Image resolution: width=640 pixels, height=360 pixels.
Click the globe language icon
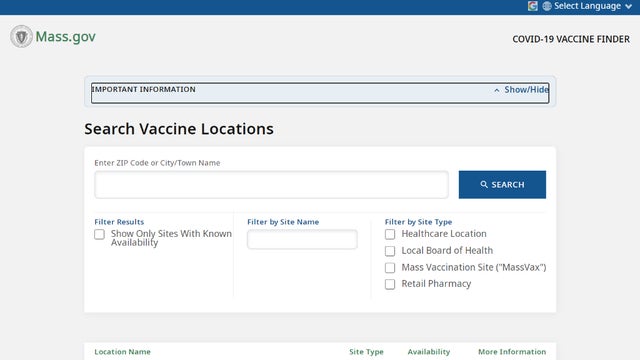point(547,6)
